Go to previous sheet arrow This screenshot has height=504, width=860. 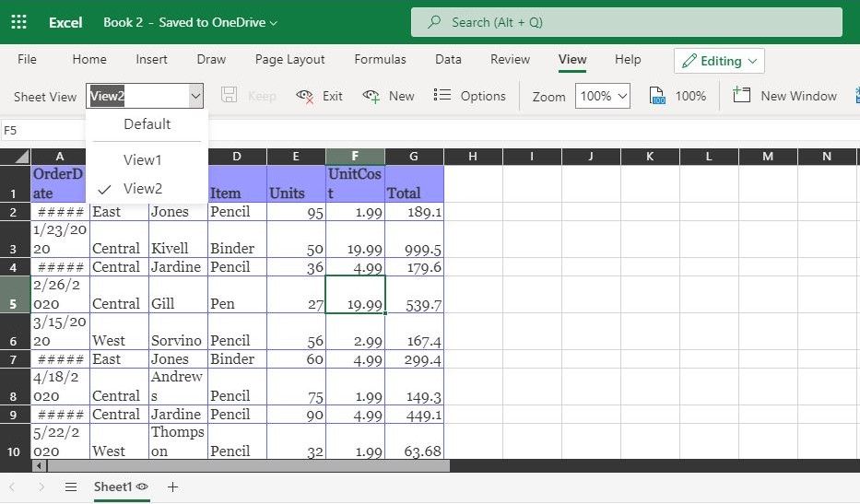click(x=12, y=486)
